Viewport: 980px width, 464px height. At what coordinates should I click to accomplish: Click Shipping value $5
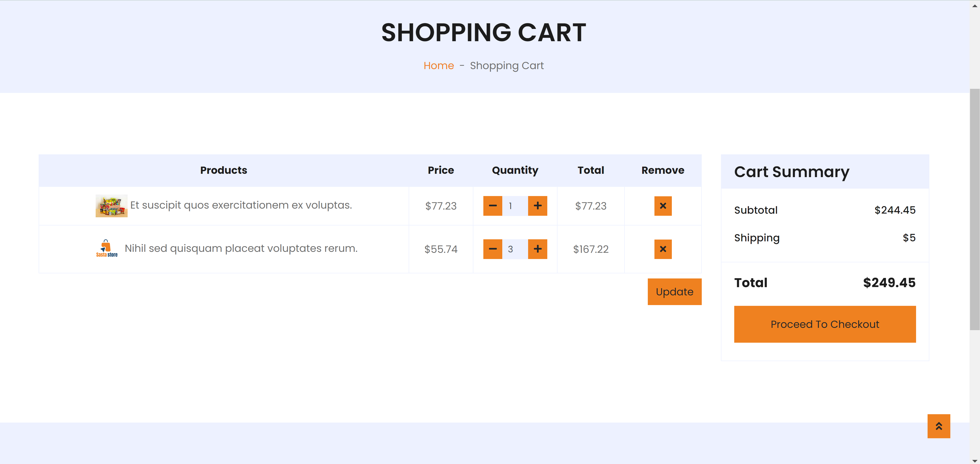pos(909,238)
